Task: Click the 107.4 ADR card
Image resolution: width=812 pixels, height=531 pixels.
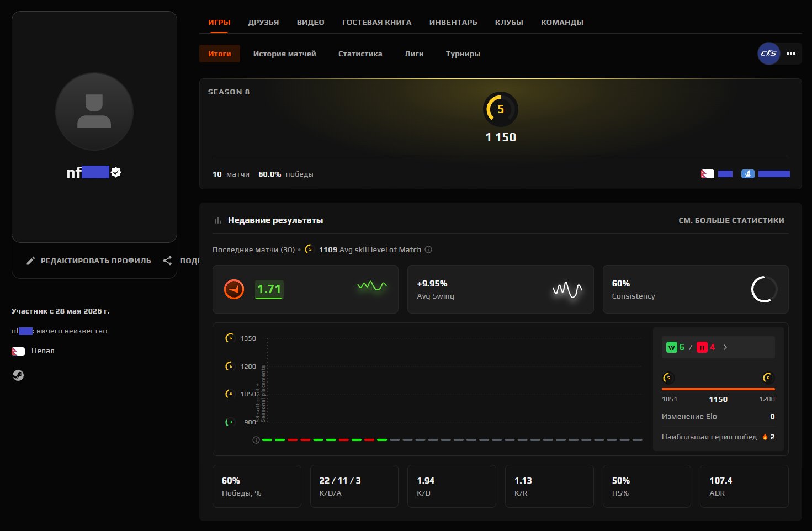Action: [x=744, y=486]
